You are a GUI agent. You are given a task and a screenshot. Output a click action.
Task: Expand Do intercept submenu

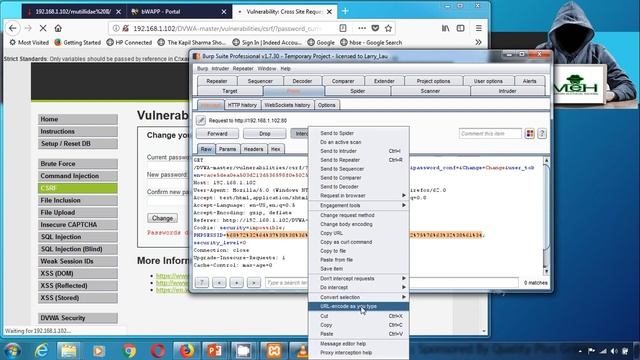(358, 287)
